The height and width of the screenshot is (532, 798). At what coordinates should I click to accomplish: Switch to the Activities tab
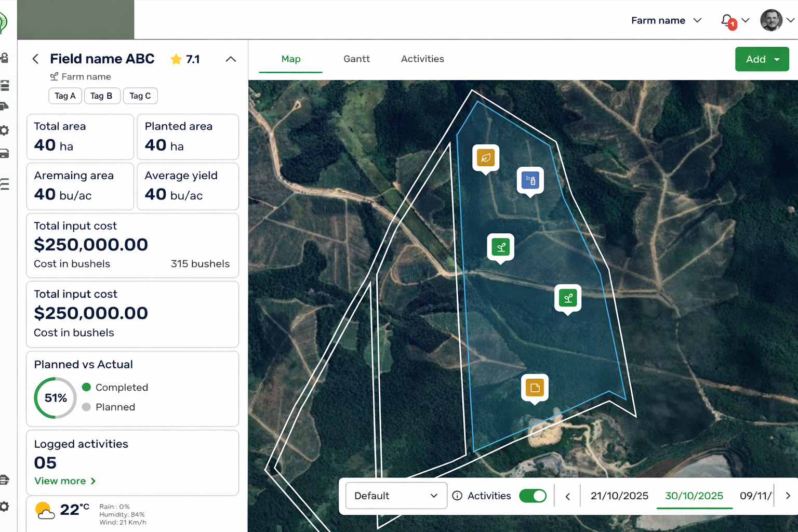[x=422, y=59]
